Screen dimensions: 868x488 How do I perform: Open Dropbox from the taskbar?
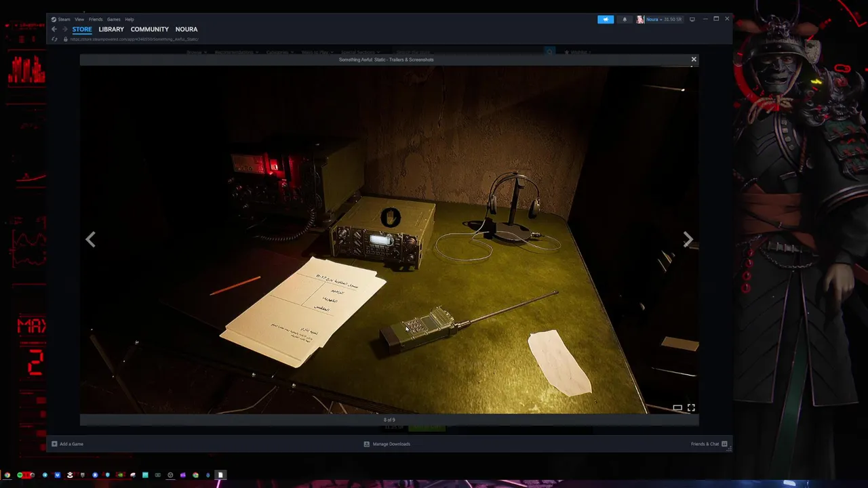58,475
